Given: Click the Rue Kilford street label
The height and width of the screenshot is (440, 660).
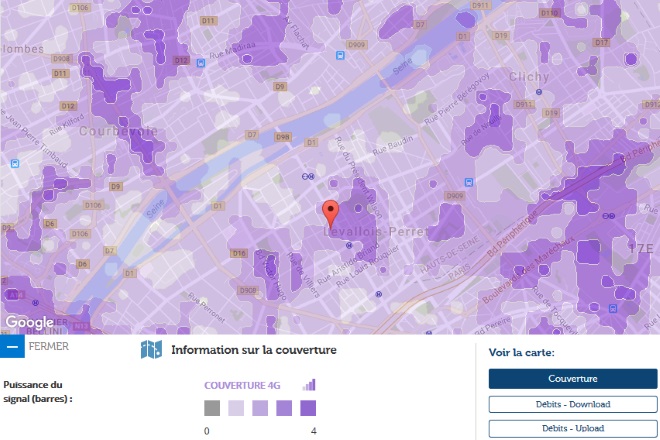Looking at the screenshot, I should (67, 125).
